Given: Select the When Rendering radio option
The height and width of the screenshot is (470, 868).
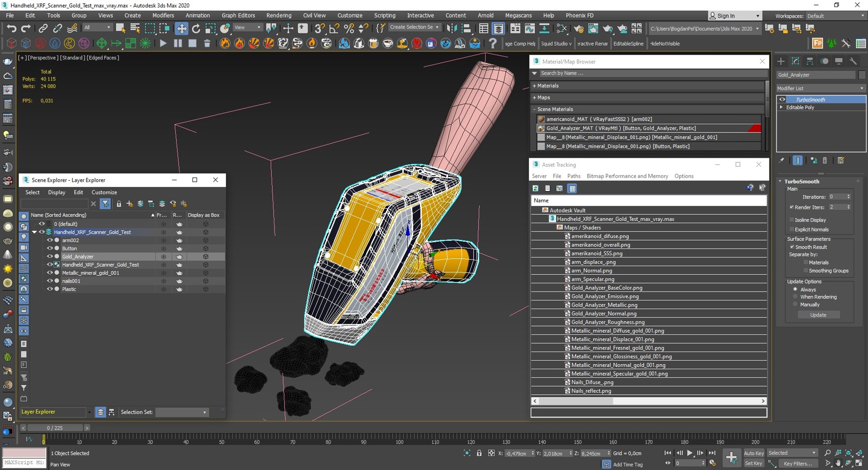Looking at the screenshot, I should pyautogui.click(x=795, y=297).
